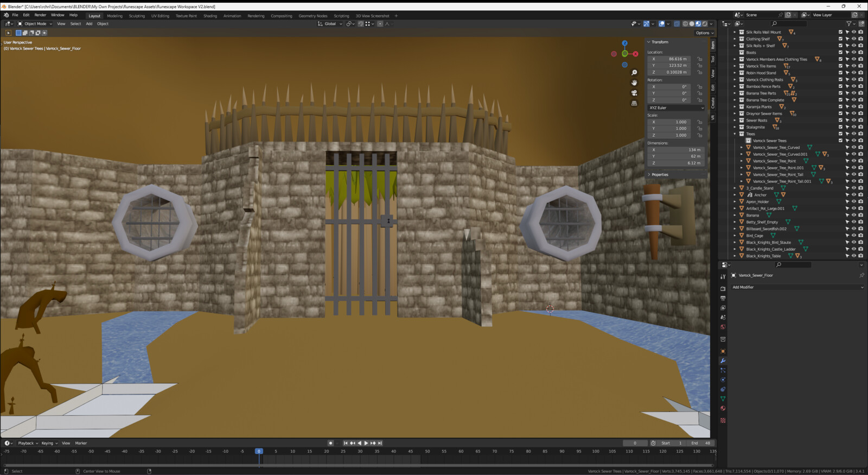Open the Particles properties tab
The width and height of the screenshot is (868, 475).
pos(723,370)
